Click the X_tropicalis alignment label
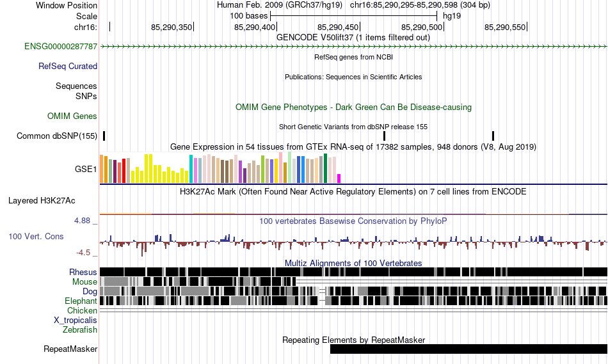 point(76,320)
